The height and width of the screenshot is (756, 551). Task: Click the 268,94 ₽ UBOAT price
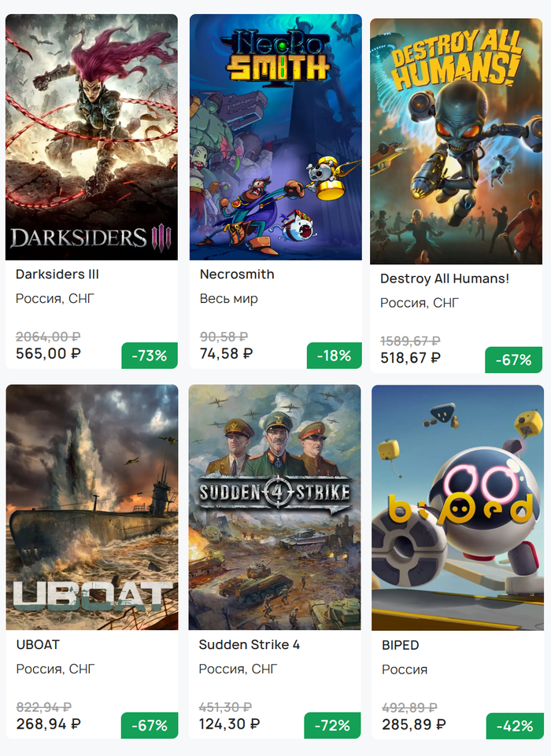[x=48, y=724]
